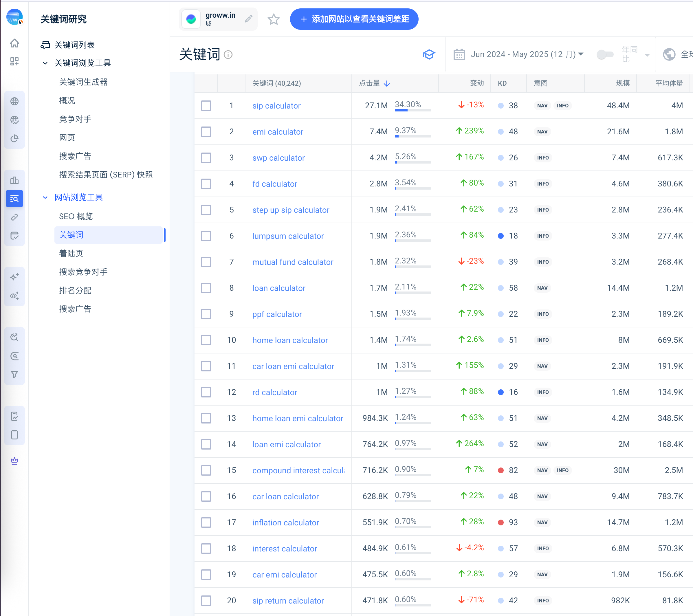693x616 pixels.
Task: Check the box for sip calculator row
Action: coord(206,105)
